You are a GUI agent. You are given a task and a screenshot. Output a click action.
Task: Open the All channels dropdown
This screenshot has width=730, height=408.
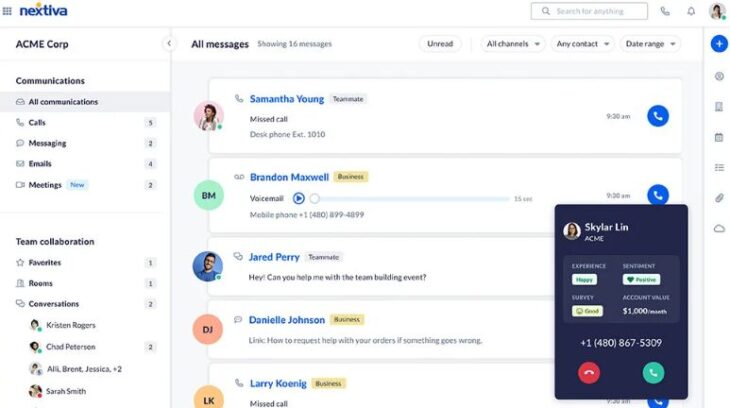click(x=513, y=44)
